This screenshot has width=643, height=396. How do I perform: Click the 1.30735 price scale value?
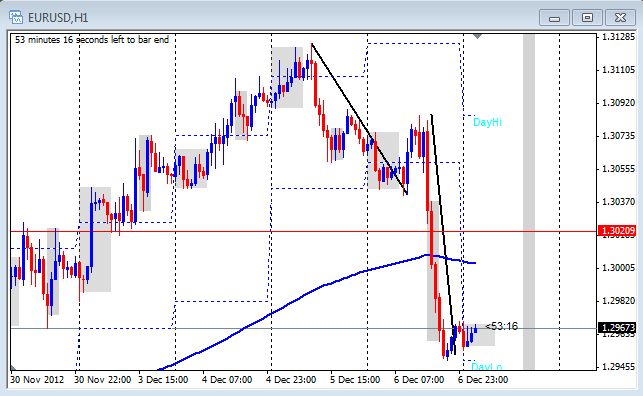coord(618,136)
